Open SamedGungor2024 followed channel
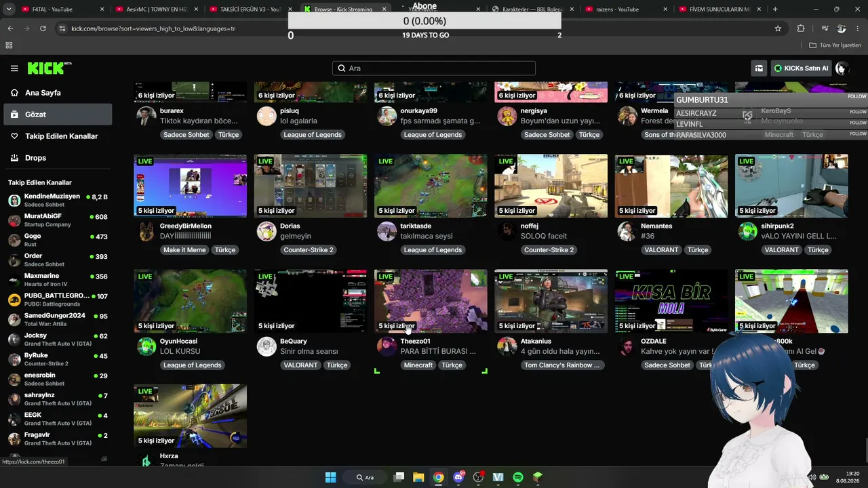This screenshot has width=868, height=488. pyautogui.click(x=58, y=319)
